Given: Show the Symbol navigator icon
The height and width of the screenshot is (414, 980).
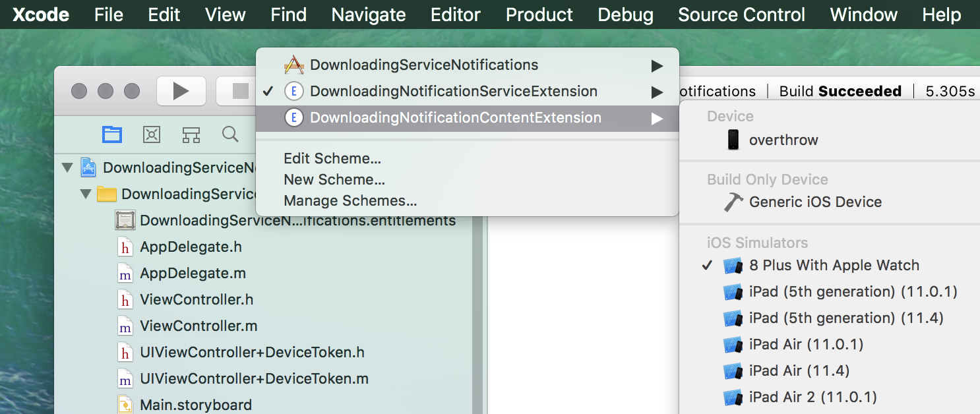Looking at the screenshot, I should click(x=191, y=134).
